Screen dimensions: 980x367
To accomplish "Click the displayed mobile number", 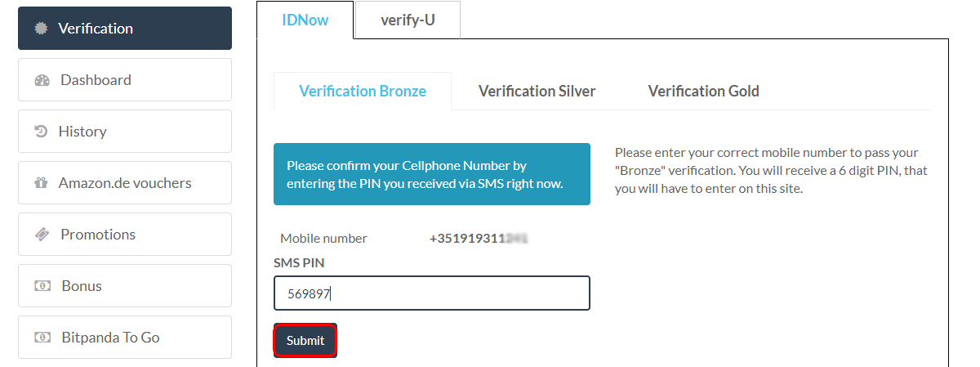I will [479, 239].
